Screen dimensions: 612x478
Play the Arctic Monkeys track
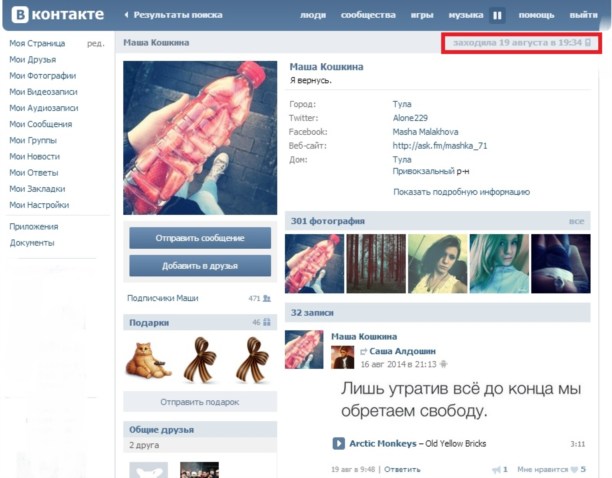point(339,443)
